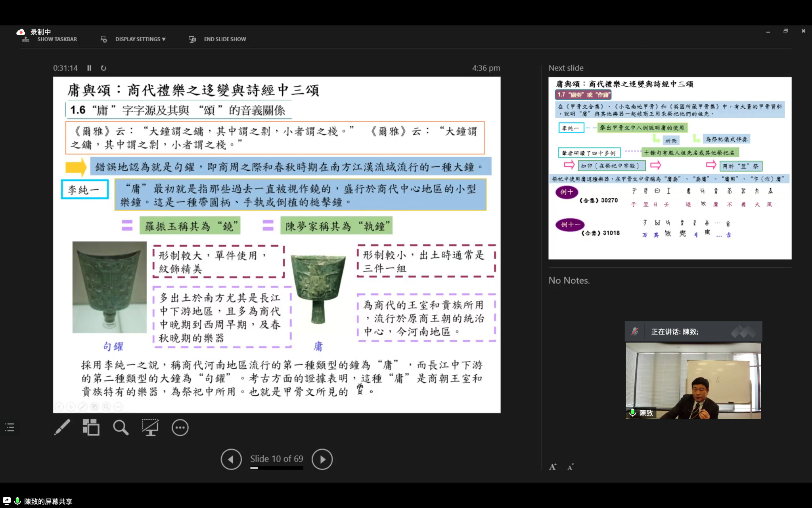The height and width of the screenshot is (508, 812).
Task: Pause the presentation timer
Action: [89, 68]
